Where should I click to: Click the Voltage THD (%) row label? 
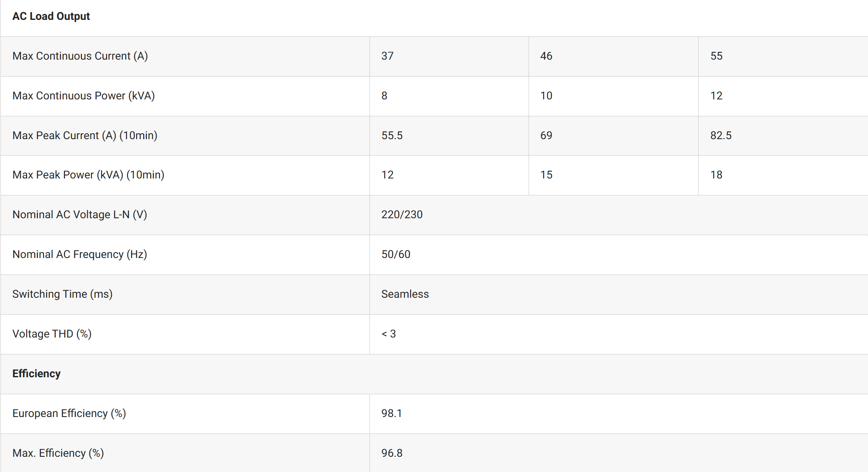(52, 334)
